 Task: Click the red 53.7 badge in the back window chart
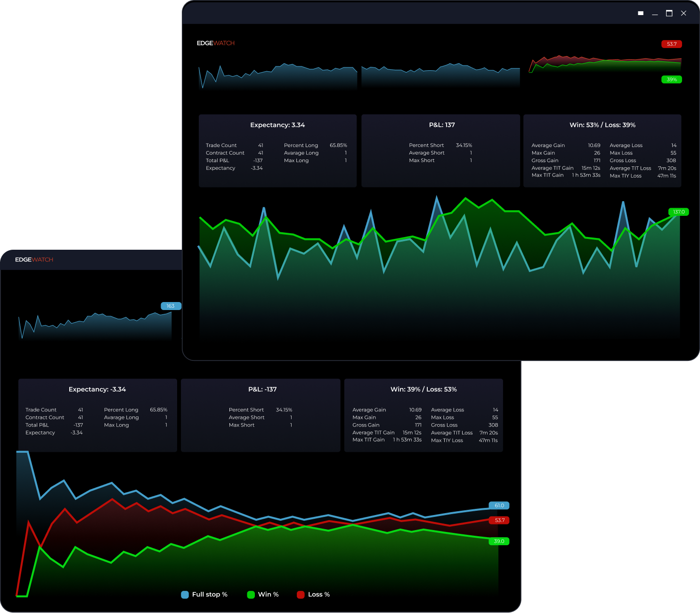tap(499, 520)
